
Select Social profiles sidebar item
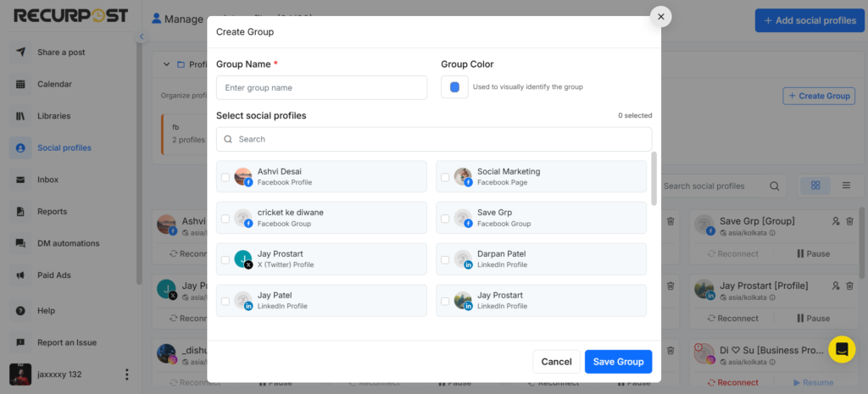coord(64,147)
